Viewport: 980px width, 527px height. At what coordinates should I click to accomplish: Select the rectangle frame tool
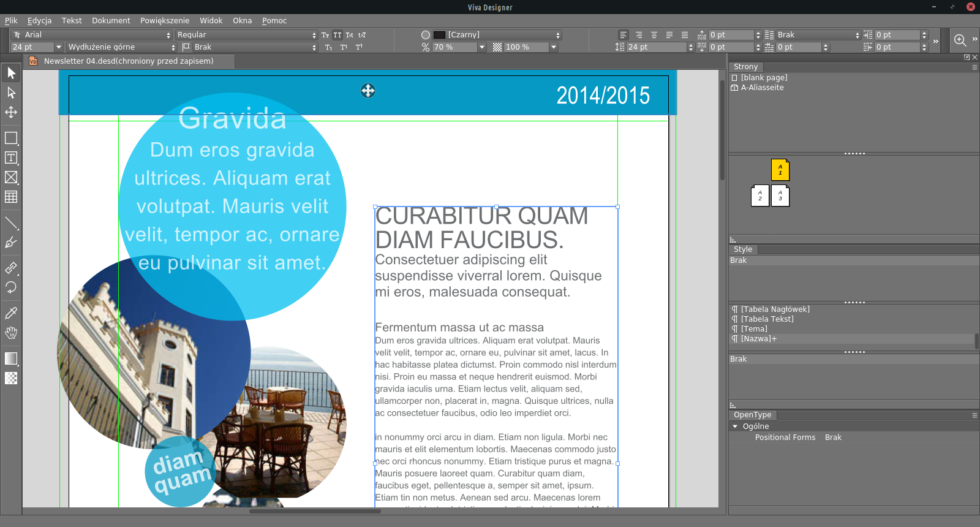pos(11,138)
